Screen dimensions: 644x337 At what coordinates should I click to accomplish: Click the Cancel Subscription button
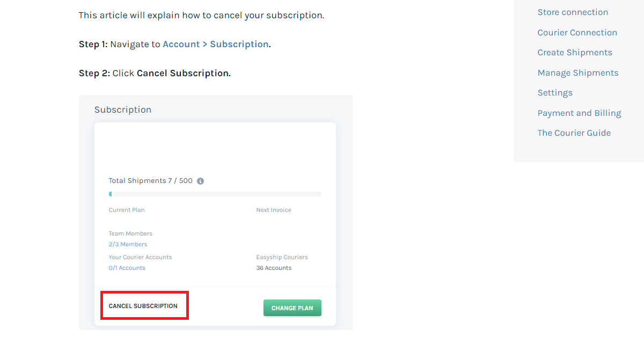tap(144, 305)
